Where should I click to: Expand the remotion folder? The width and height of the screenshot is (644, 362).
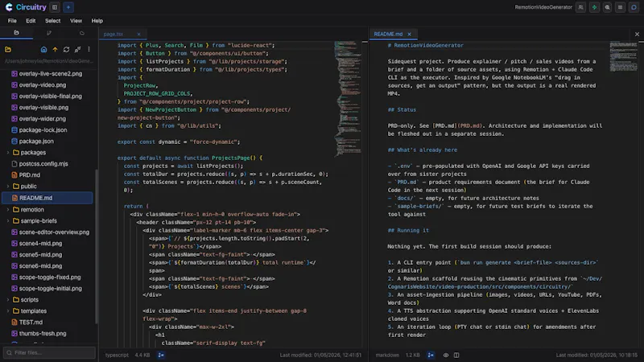tap(8, 209)
